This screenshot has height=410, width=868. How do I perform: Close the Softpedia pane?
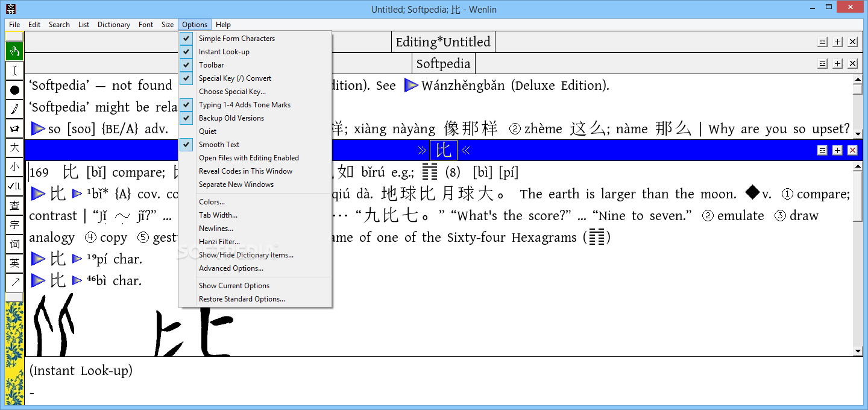click(852, 63)
